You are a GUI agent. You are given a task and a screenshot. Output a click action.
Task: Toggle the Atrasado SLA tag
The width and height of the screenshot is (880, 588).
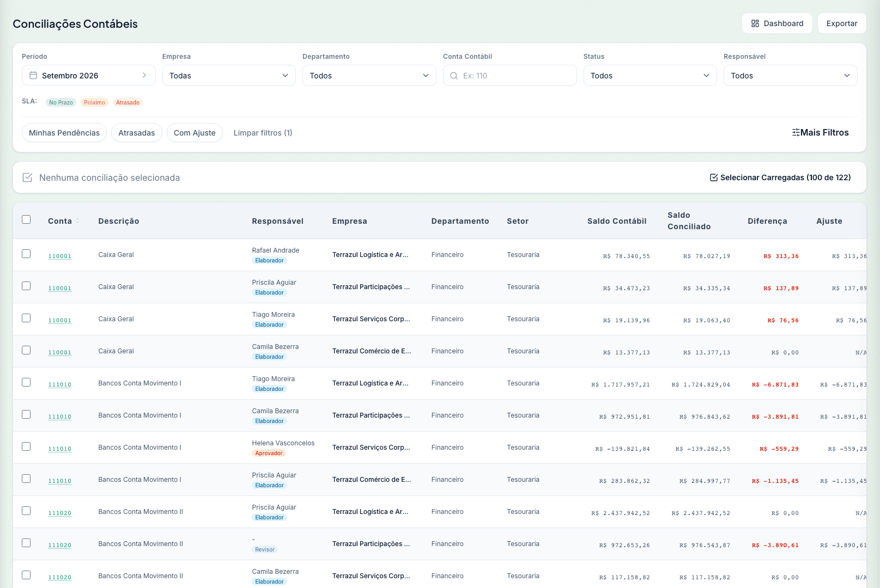pos(128,102)
